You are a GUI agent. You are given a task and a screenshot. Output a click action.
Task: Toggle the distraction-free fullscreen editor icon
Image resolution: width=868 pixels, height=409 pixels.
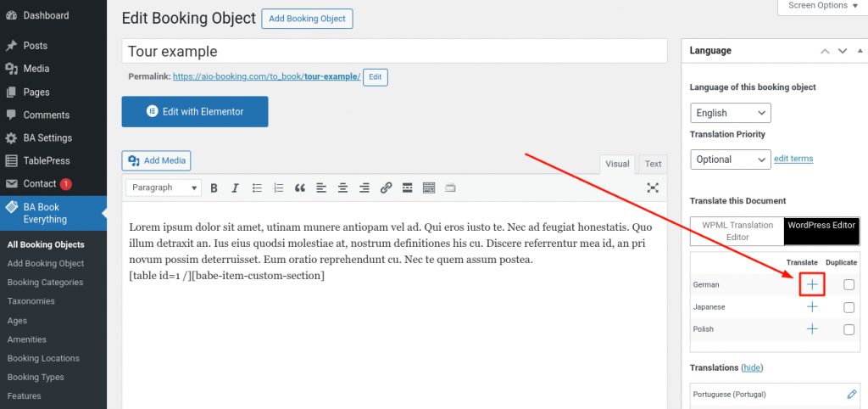(x=653, y=188)
